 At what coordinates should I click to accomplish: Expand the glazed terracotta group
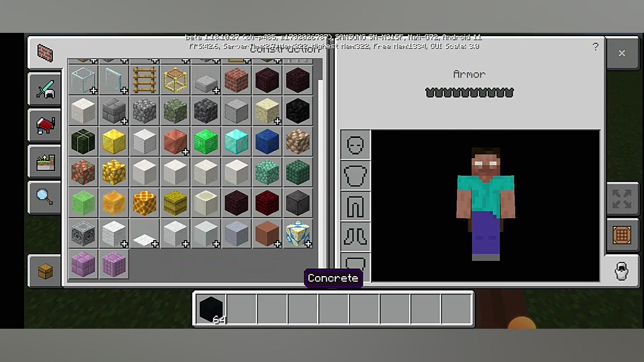pos(298,234)
